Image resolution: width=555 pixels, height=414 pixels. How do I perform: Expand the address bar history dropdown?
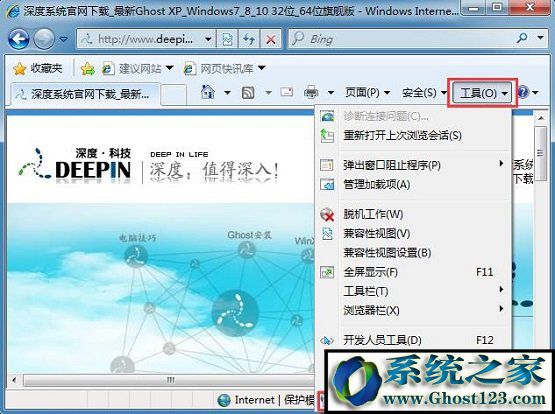(x=208, y=39)
